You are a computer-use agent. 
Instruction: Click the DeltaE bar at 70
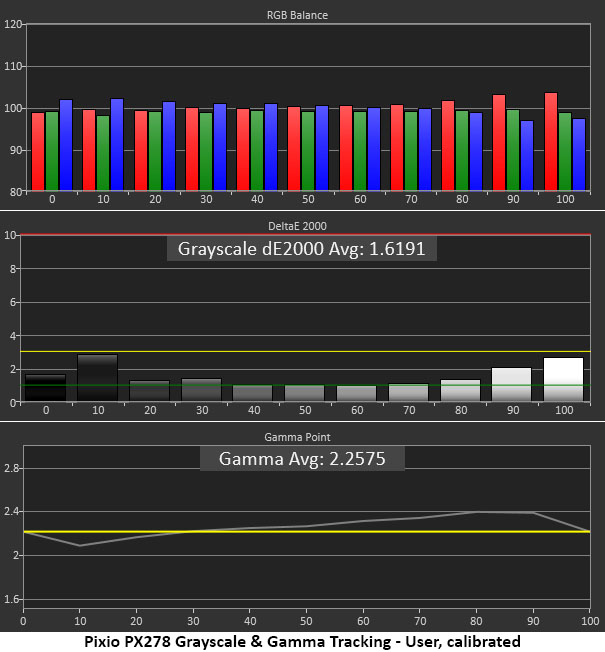click(408, 392)
